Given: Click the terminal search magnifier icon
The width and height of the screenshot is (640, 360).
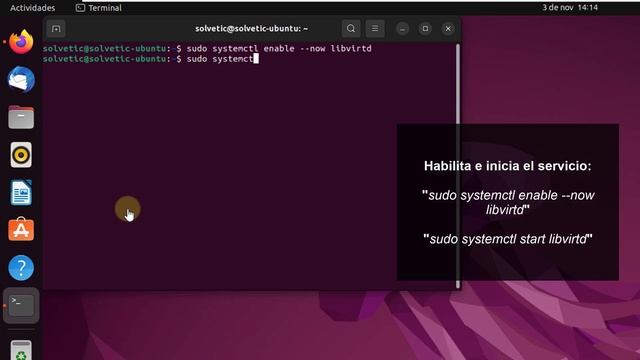Looking at the screenshot, I should (351, 29).
